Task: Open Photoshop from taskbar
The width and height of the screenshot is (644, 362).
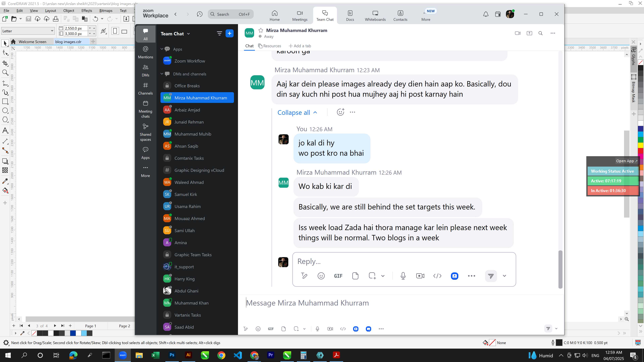Action: click(x=172, y=355)
